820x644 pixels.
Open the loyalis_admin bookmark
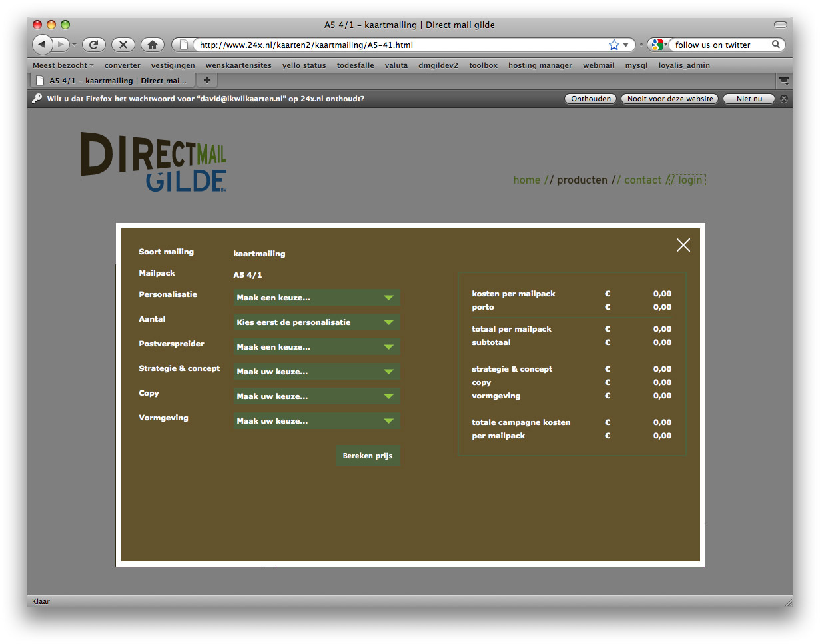[x=684, y=65]
